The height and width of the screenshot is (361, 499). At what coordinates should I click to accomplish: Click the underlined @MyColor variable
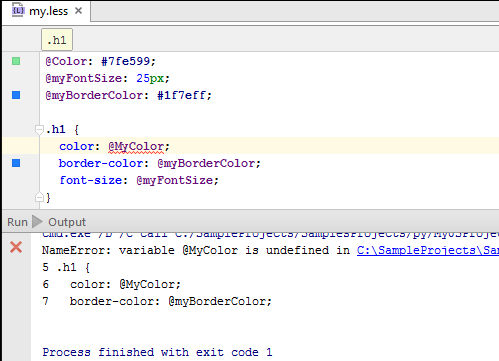[136, 147]
